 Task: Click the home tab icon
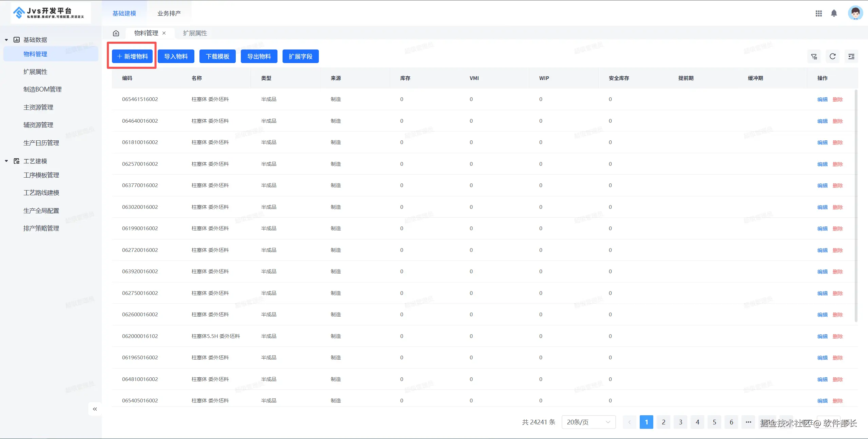[x=116, y=33]
